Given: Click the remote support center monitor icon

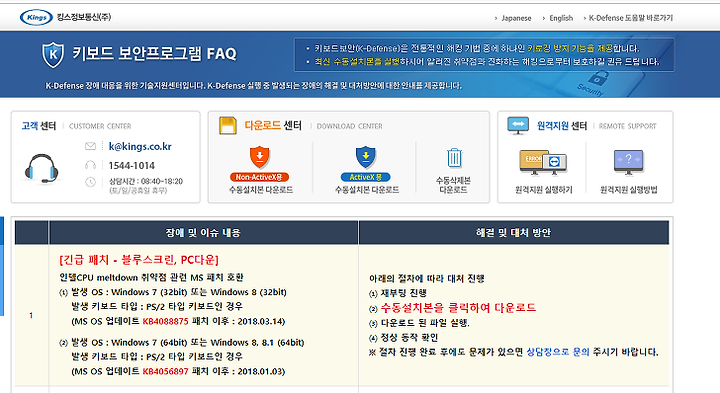Looking at the screenshot, I should 518,125.
